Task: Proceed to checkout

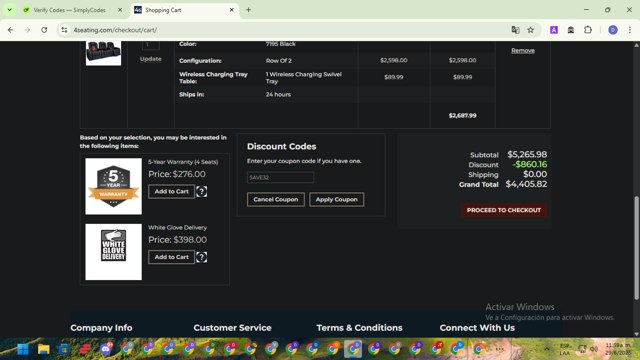Action: pyautogui.click(x=504, y=210)
